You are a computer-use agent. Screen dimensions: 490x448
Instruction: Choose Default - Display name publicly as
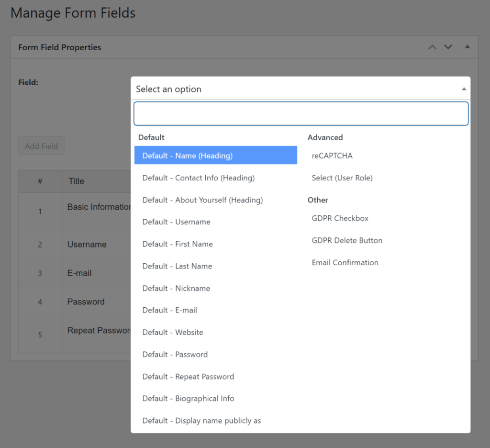(201, 420)
